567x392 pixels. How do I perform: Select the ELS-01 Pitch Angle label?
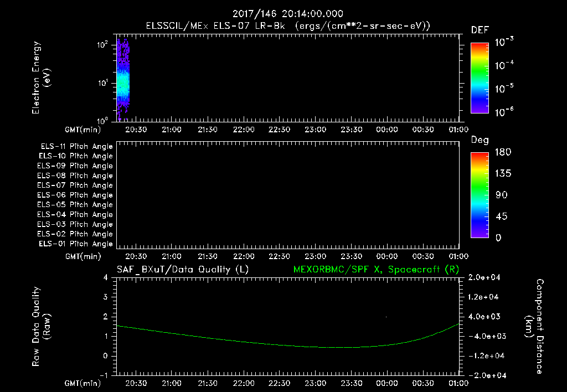pos(75,244)
